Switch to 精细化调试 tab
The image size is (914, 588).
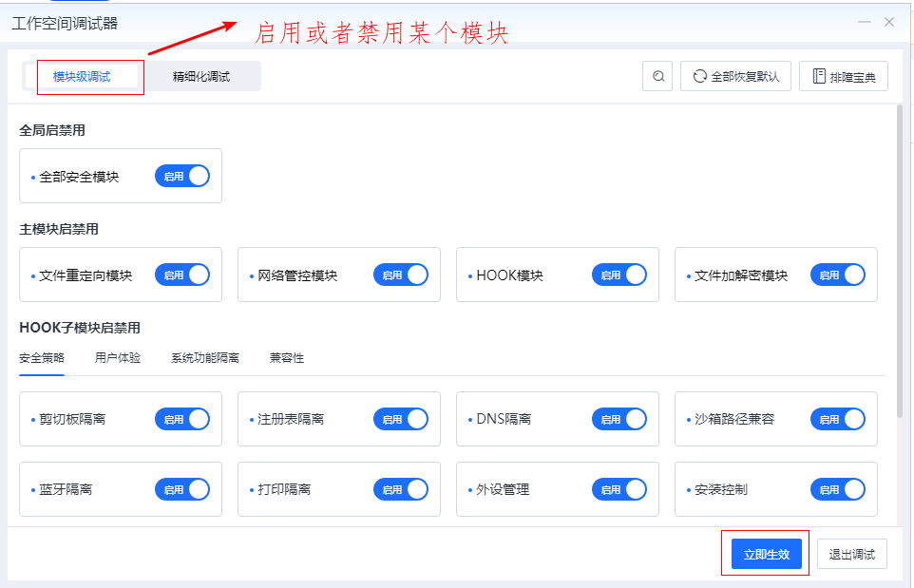click(201, 77)
